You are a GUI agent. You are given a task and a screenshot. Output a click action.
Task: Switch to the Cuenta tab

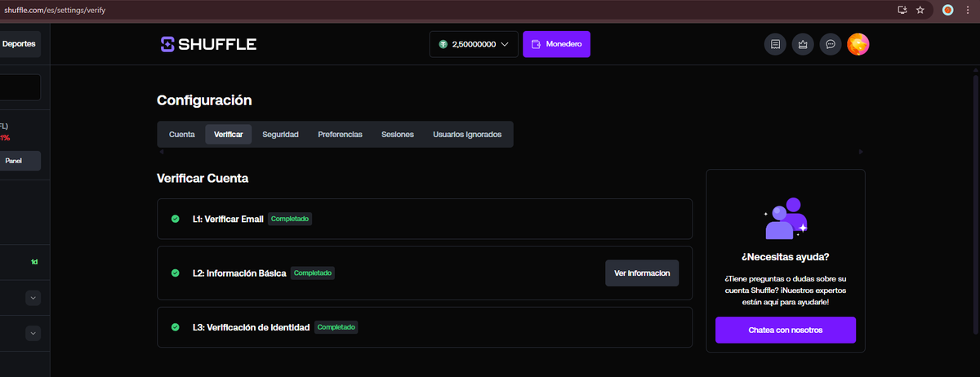[181, 134]
